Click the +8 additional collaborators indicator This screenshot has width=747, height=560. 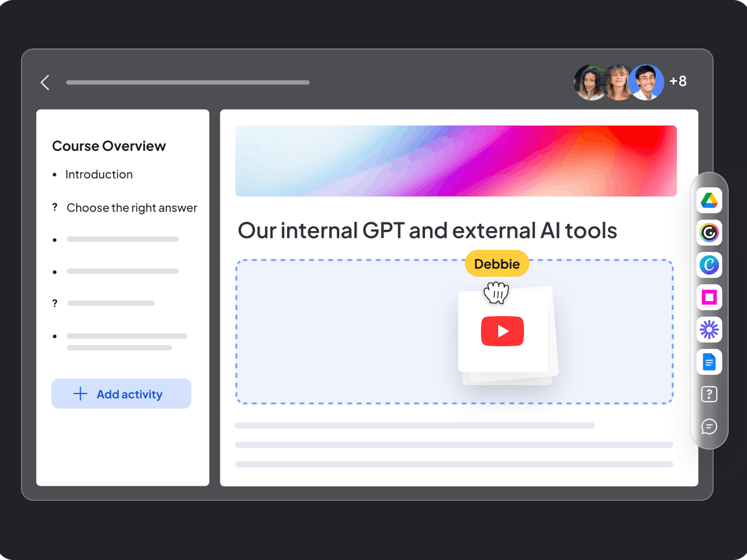pos(678,81)
